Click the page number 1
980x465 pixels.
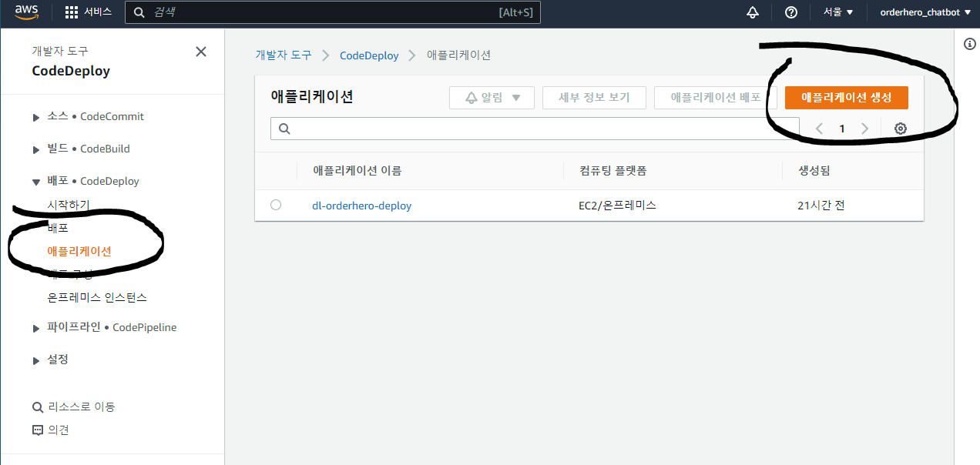[x=842, y=129]
